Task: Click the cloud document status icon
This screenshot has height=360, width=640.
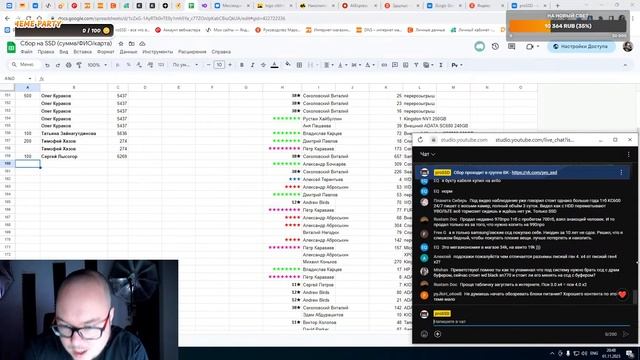Action: point(142,44)
